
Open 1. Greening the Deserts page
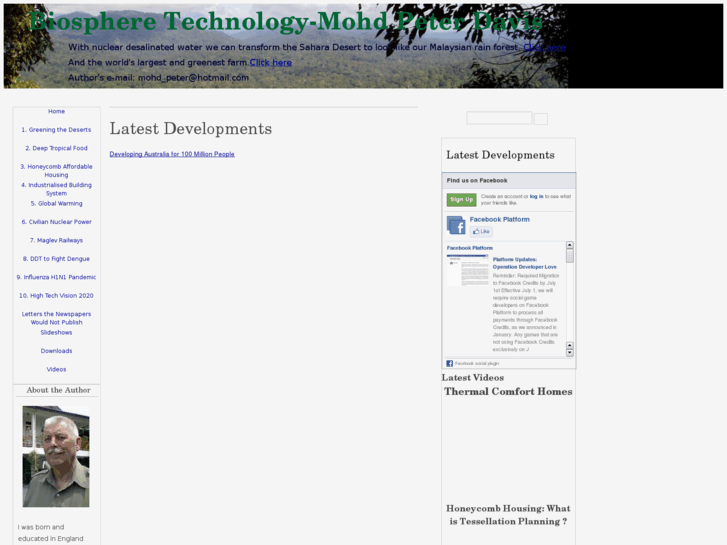coord(57,130)
